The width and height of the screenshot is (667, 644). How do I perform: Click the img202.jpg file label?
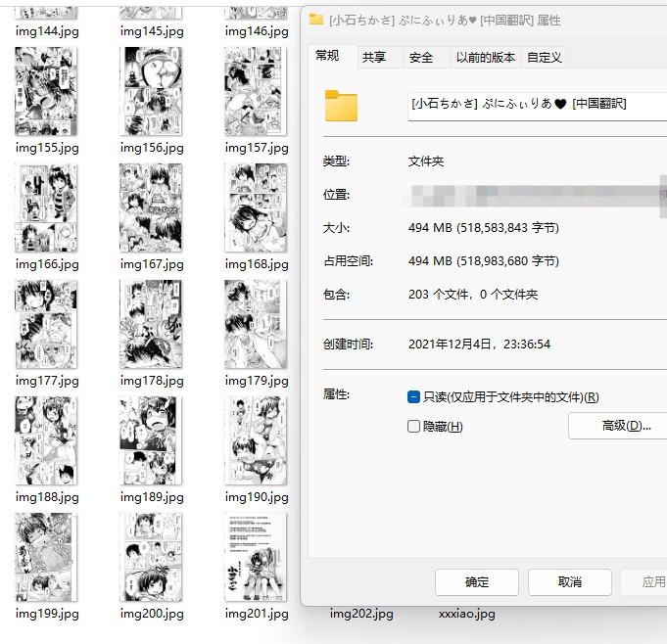[361, 615]
